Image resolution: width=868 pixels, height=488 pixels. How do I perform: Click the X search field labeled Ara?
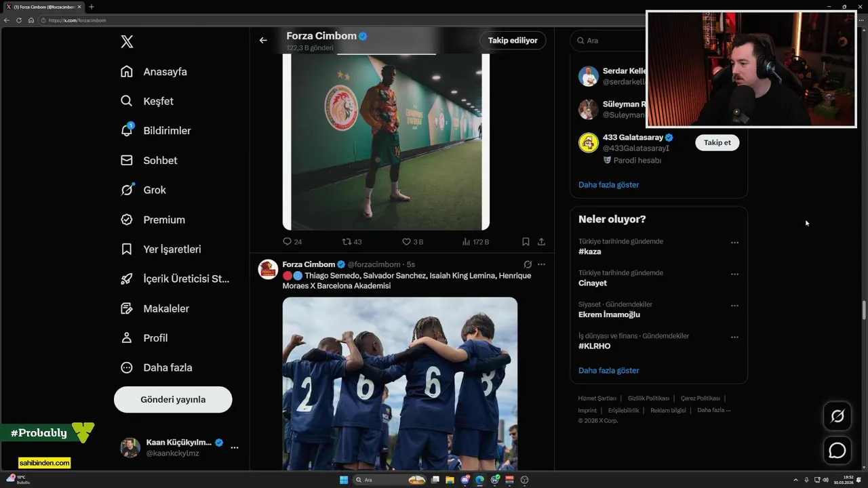coord(607,41)
